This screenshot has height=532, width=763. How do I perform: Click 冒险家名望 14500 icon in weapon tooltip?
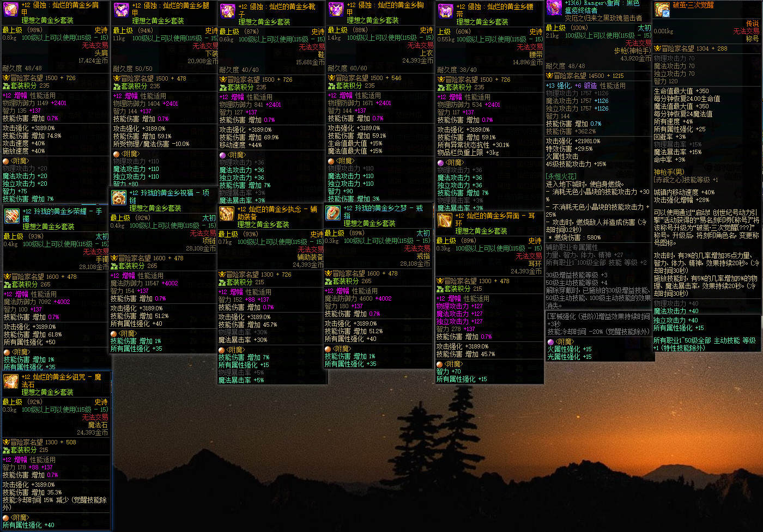pyautogui.click(x=550, y=76)
